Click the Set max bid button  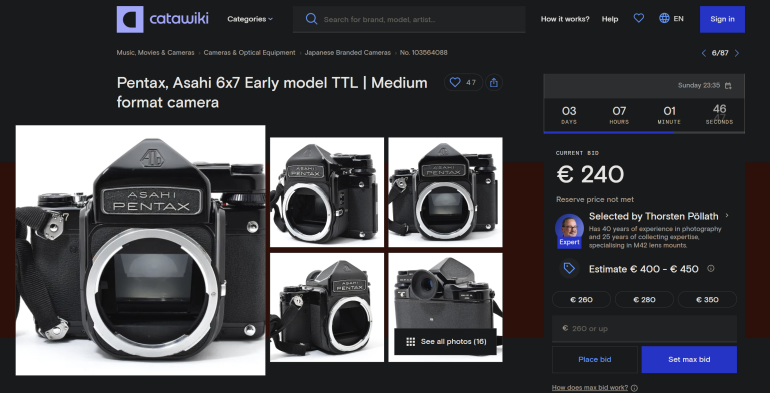pos(689,360)
